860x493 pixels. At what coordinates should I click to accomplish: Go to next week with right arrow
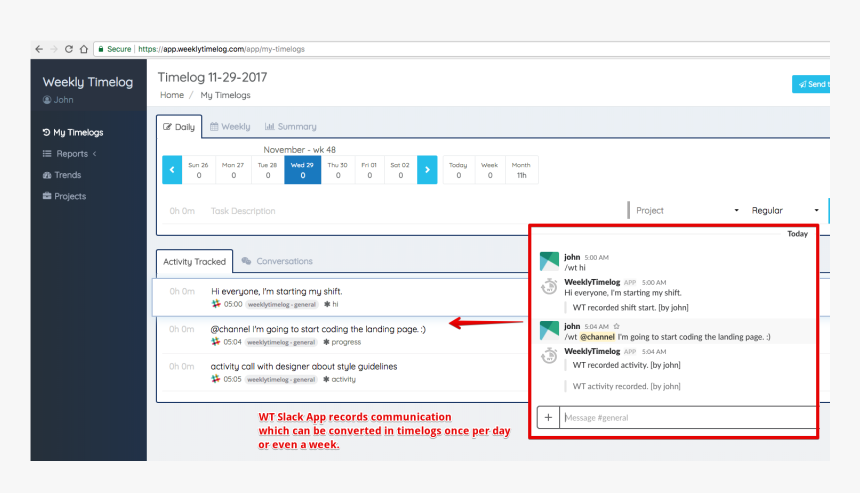[x=427, y=170]
